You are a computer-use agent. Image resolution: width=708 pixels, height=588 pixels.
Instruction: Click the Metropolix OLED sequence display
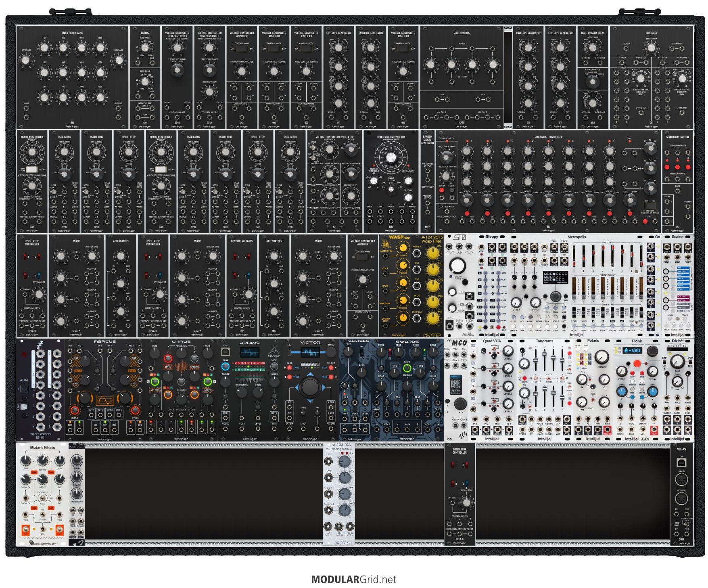click(556, 277)
